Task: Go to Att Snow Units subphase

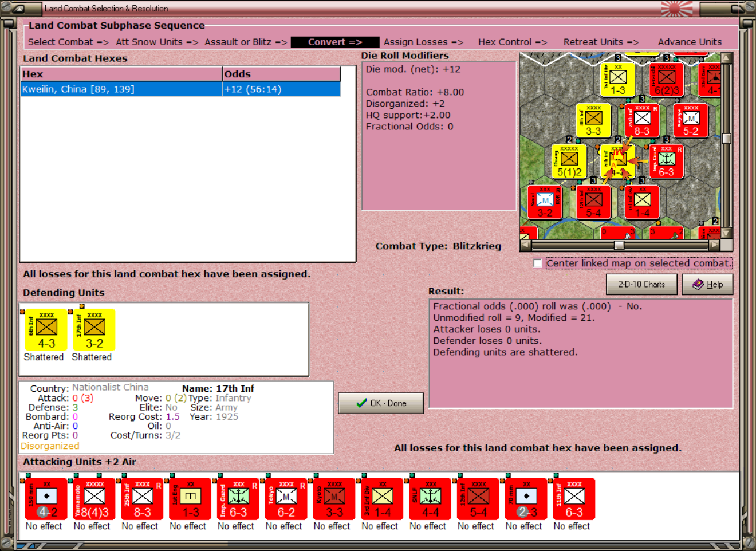Action: click(x=157, y=42)
